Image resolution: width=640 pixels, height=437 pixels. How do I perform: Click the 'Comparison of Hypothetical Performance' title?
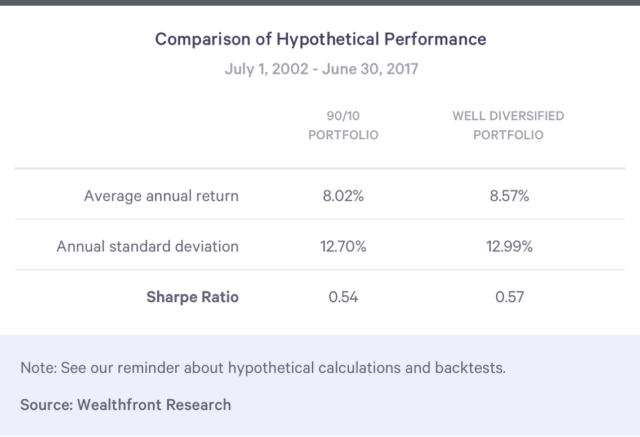click(x=320, y=39)
